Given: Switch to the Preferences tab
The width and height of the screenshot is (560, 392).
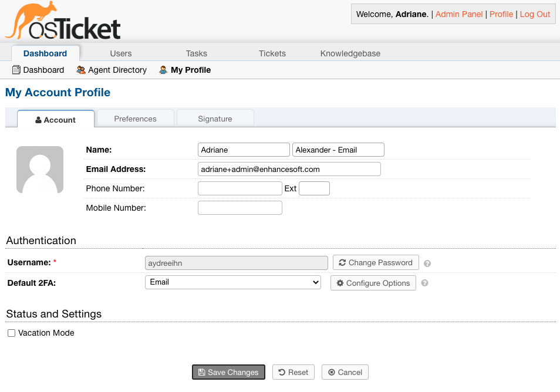Looking at the screenshot, I should tap(135, 119).
